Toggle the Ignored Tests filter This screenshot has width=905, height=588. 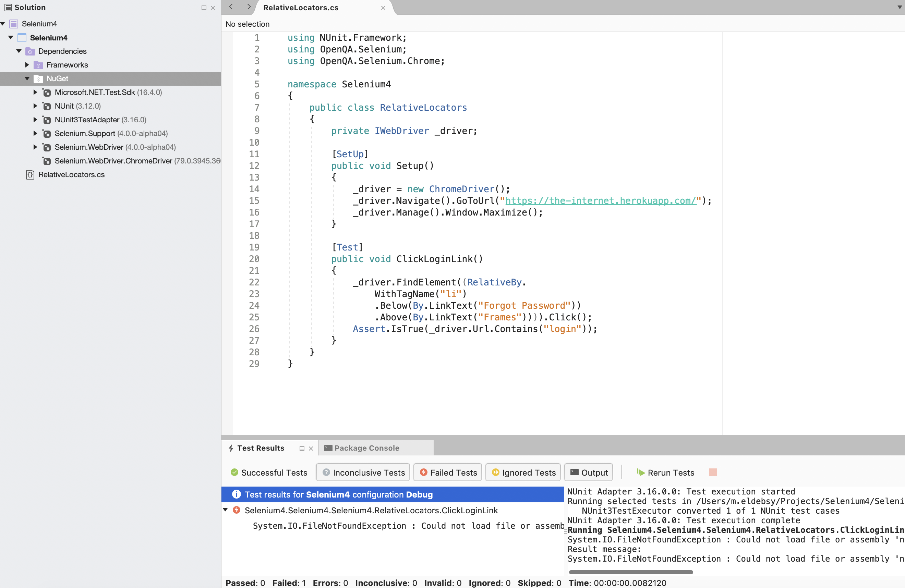coord(523,473)
